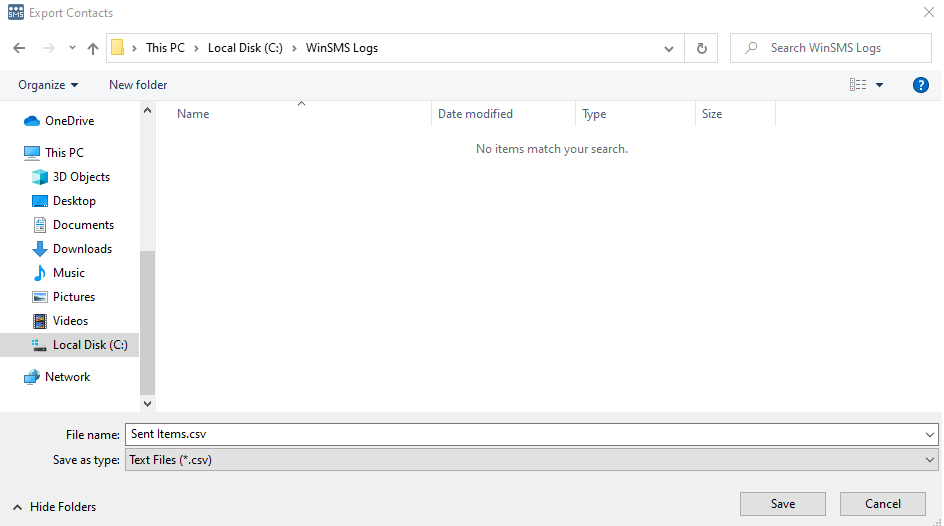Create a New folder
Screen dimensions: 944x526
[x=138, y=85]
